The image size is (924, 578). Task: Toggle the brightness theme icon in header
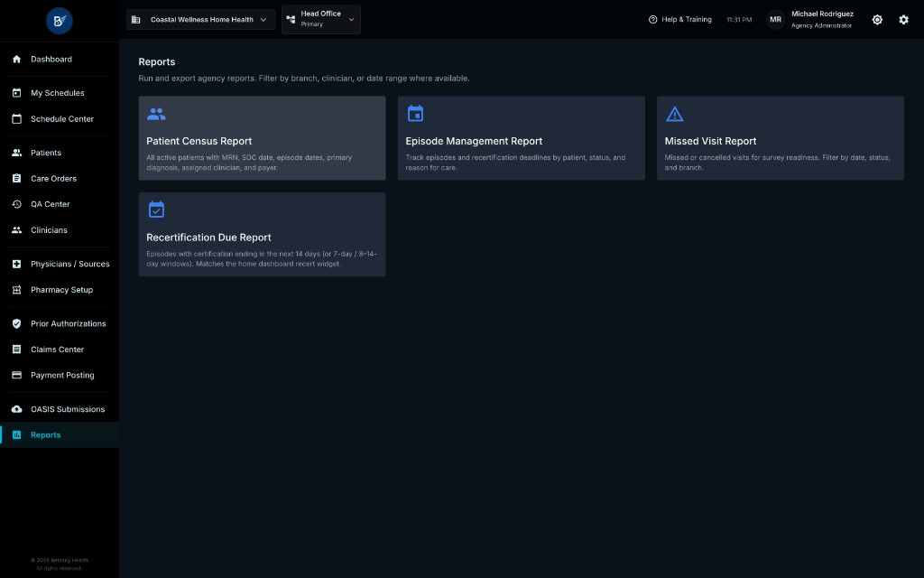[x=877, y=20]
